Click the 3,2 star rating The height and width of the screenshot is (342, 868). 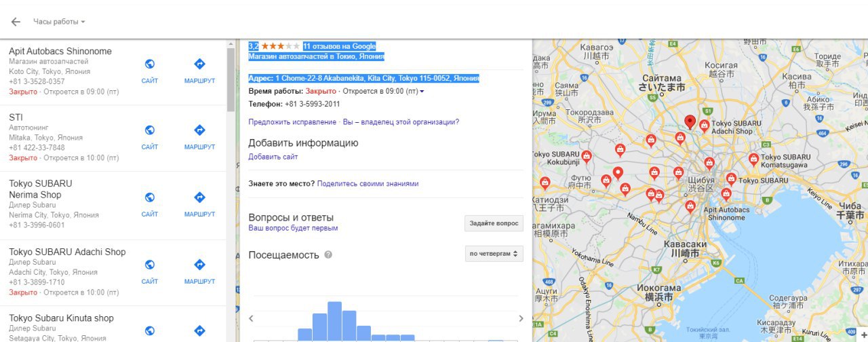[274, 46]
